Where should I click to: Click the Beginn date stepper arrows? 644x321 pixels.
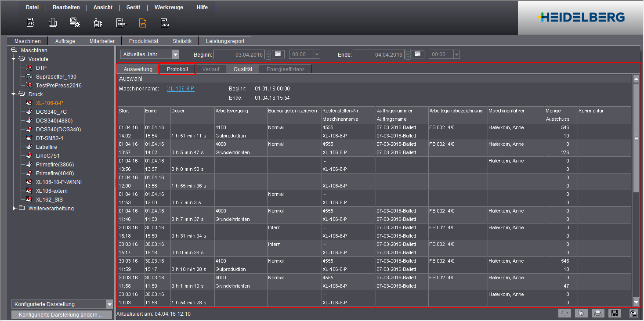coord(268,54)
